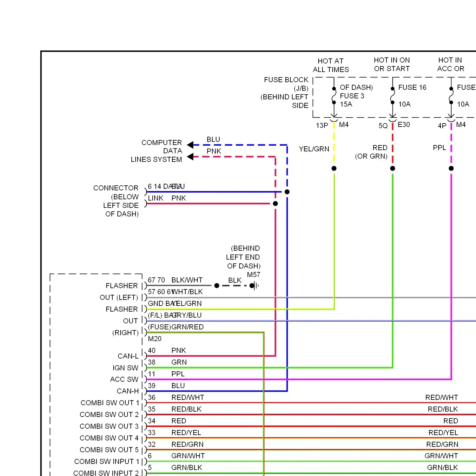Viewport: 476px width, 476px height.
Task: Click the COMPUTER DATA LINES SYSTEM label
Action: point(156,151)
